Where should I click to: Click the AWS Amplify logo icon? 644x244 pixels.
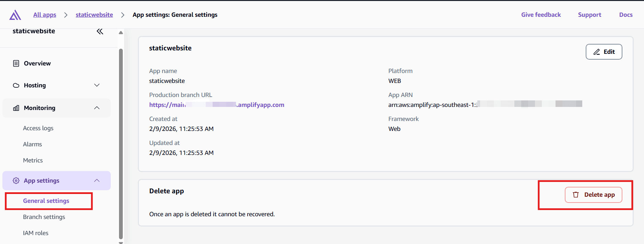pos(15,15)
